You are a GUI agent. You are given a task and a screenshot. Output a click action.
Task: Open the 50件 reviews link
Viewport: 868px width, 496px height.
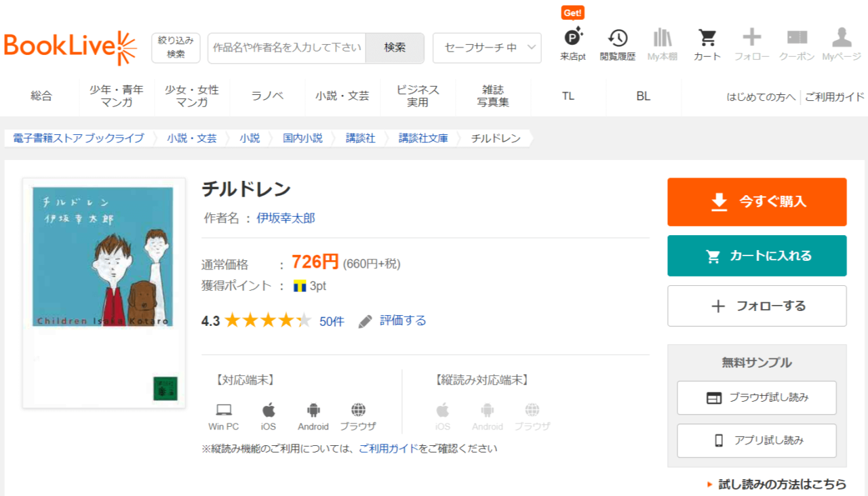[332, 321]
